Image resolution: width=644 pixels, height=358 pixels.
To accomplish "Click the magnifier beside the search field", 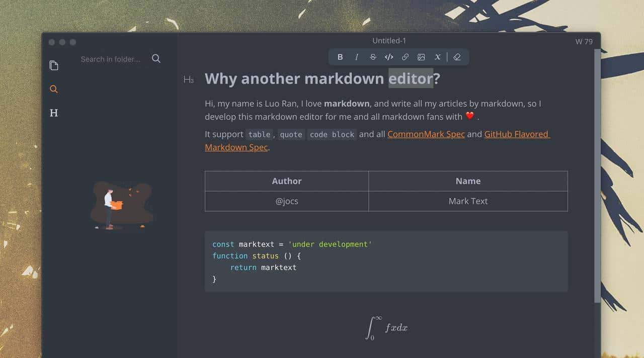I will click(156, 58).
